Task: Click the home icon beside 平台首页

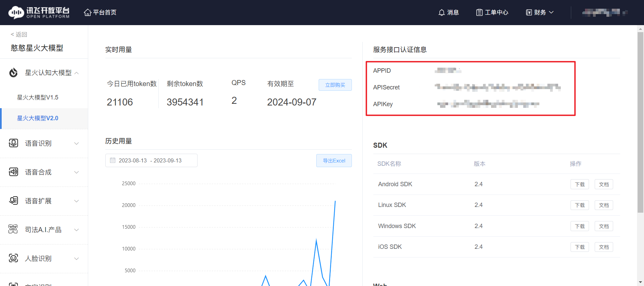Action: pyautogui.click(x=88, y=12)
